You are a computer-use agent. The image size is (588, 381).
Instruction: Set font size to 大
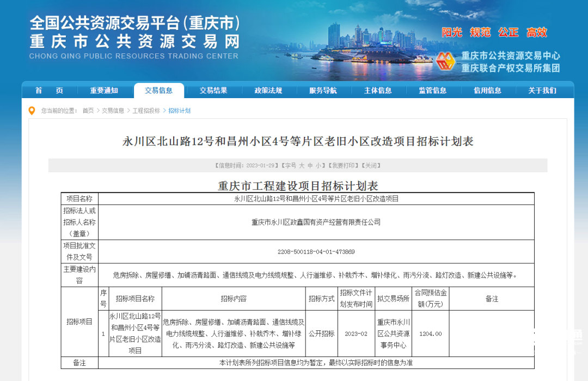point(302,166)
